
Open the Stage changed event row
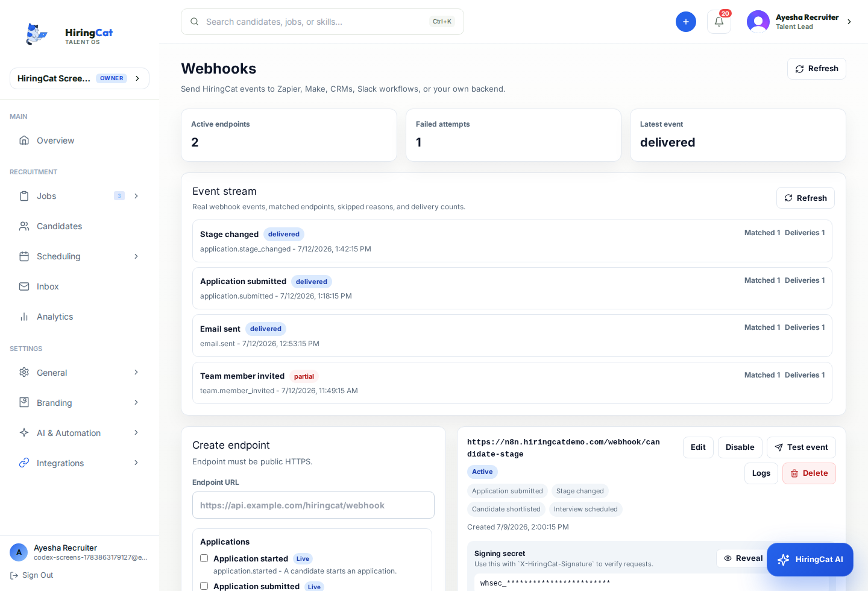pyautogui.click(x=512, y=241)
